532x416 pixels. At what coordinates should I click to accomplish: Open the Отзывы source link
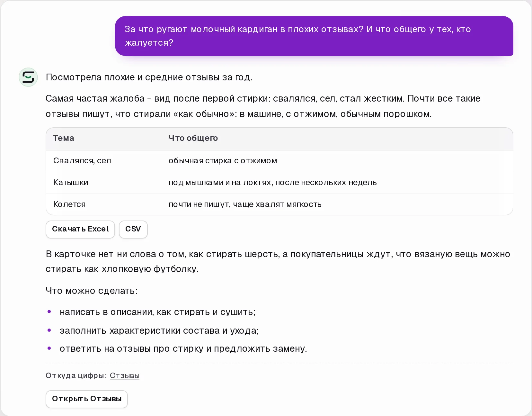point(125,375)
